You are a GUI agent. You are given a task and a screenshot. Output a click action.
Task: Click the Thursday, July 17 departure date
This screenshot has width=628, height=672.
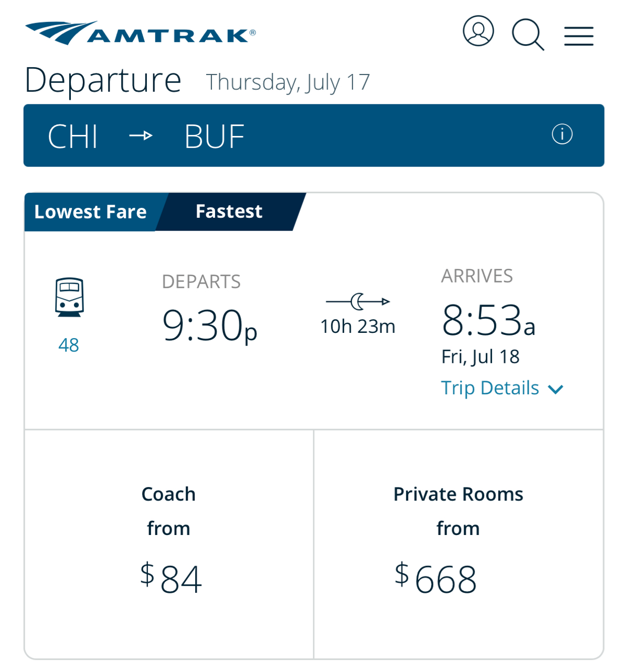point(288,82)
